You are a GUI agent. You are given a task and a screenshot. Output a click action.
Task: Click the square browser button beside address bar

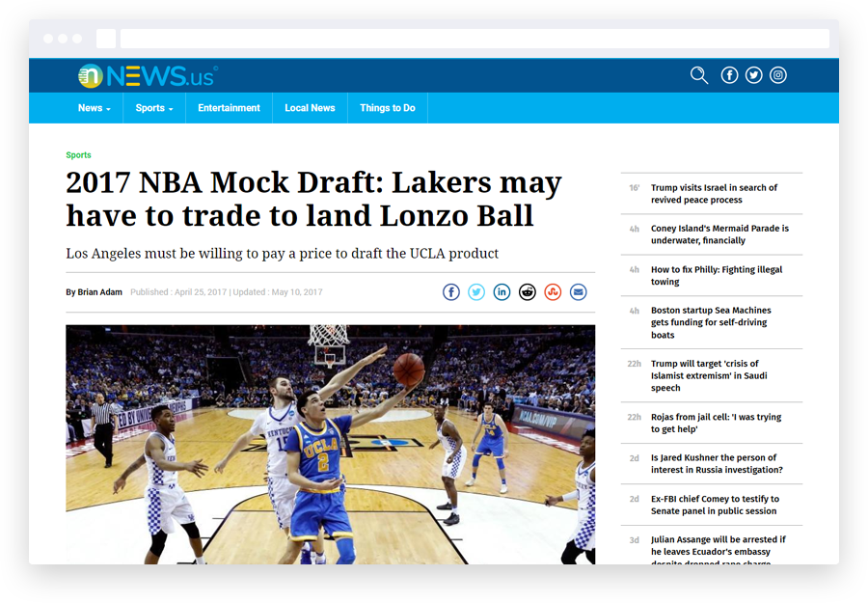click(x=106, y=39)
